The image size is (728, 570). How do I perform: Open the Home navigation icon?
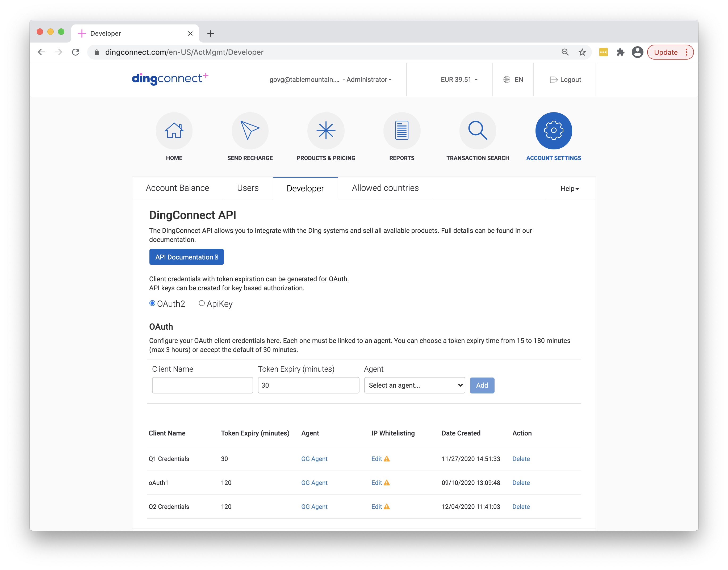coord(174,131)
